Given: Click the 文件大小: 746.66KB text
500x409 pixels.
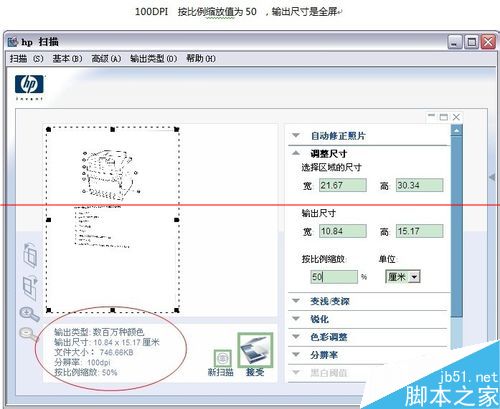Looking at the screenshot, I should point(94,352).
